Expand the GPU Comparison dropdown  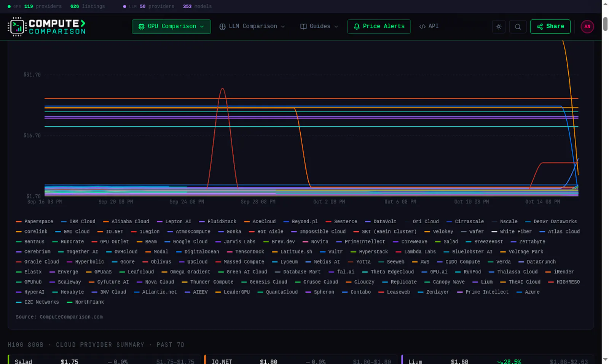click(171, 27)
